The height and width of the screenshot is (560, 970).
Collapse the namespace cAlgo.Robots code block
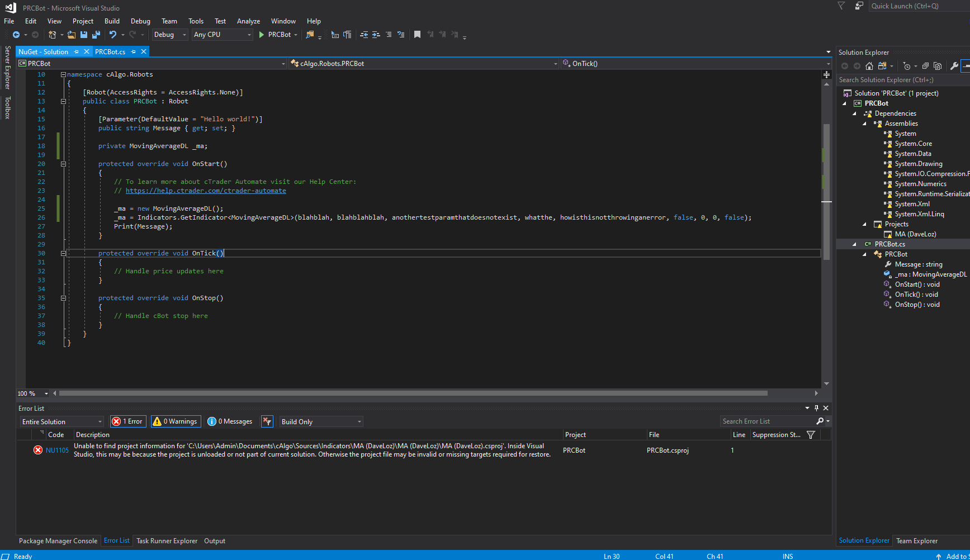point(63,74)
